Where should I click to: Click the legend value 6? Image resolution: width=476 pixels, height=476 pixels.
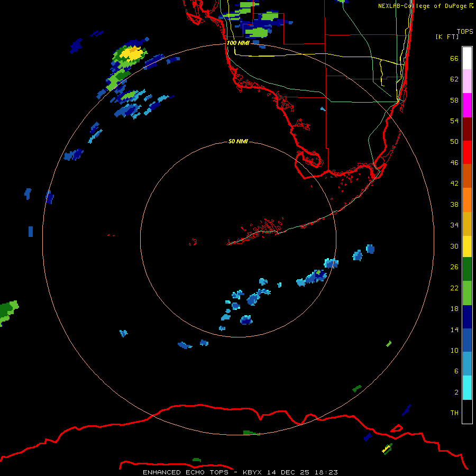coord(456,371)
